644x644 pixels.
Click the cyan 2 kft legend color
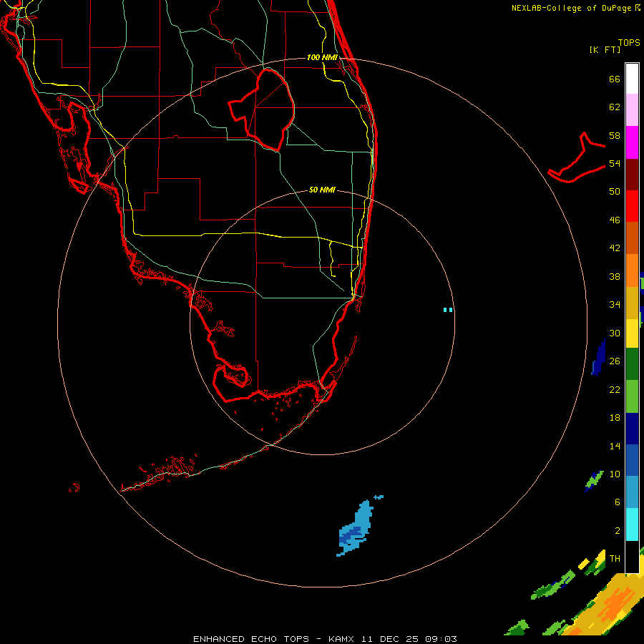tap(632, 525)
